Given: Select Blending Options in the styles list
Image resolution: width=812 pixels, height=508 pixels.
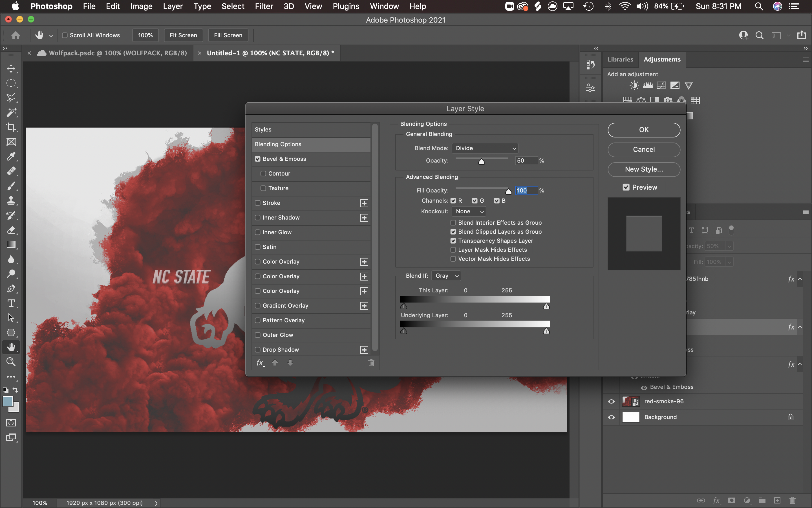Looking at the screenshot, I should [x=311, y=144].
